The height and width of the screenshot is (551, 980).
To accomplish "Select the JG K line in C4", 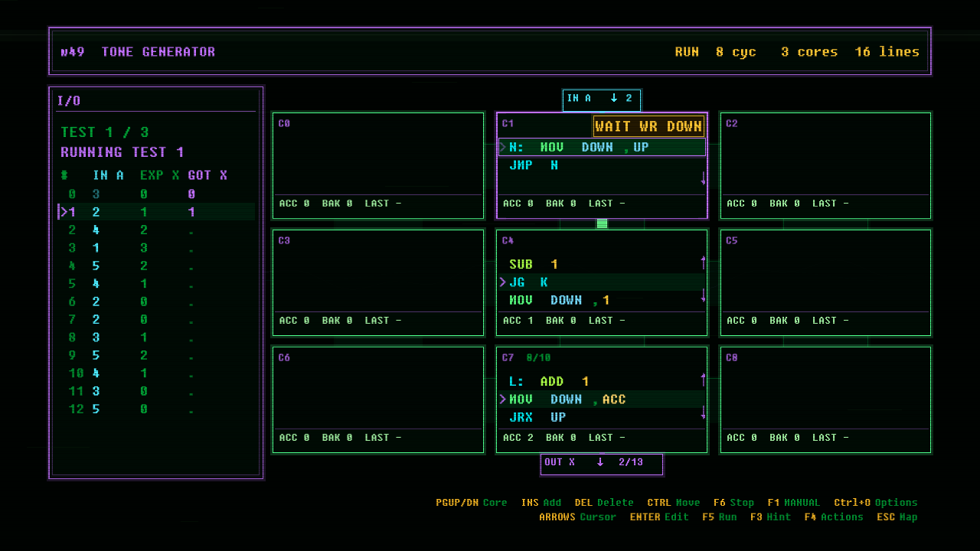I will [x=602, y=282].
